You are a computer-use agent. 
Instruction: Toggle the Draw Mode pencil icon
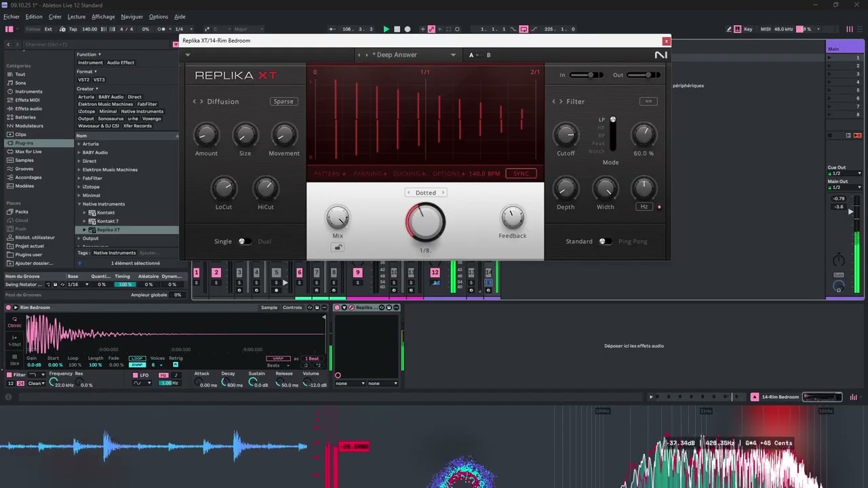729,29
